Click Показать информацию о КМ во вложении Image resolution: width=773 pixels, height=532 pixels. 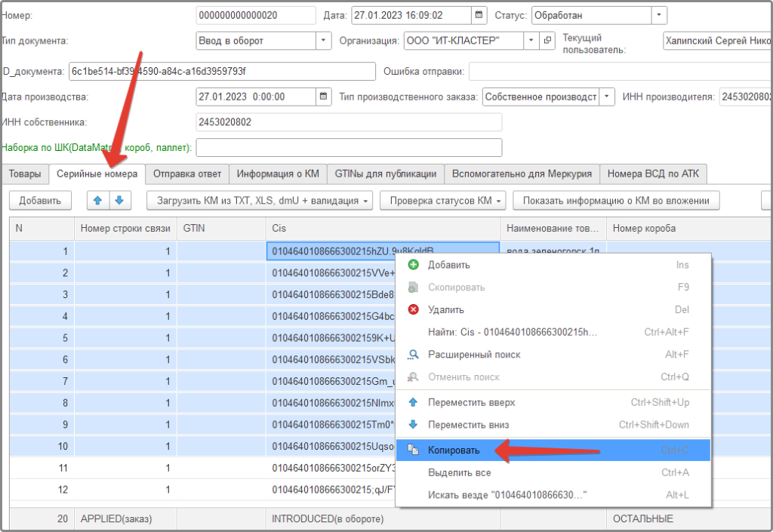click(616, 201)
